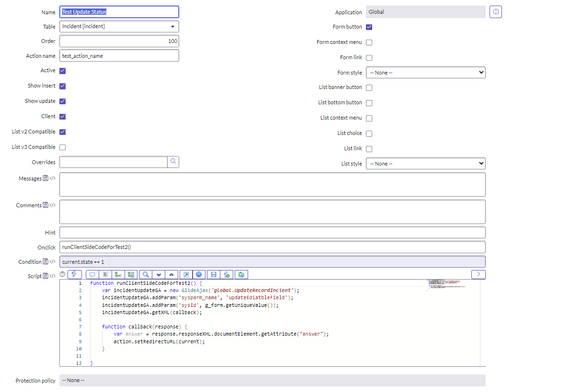Click the last green icon in Script toolbar
Viewport: 570px width, 392px height.
click(x=241, y=275)
